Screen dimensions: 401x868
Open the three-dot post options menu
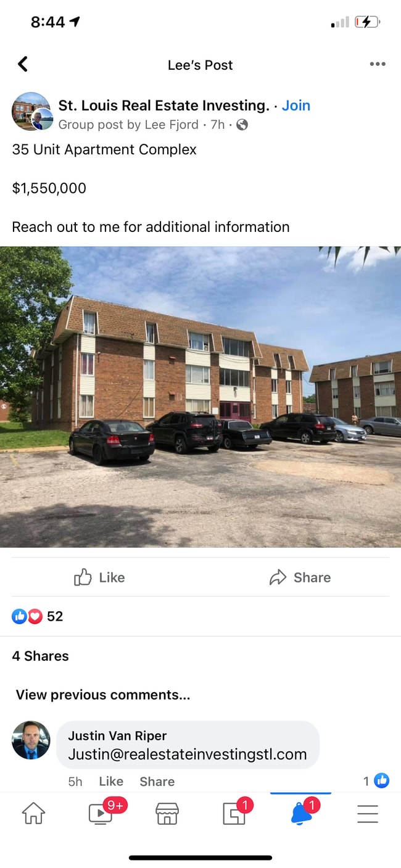(378, 64)
